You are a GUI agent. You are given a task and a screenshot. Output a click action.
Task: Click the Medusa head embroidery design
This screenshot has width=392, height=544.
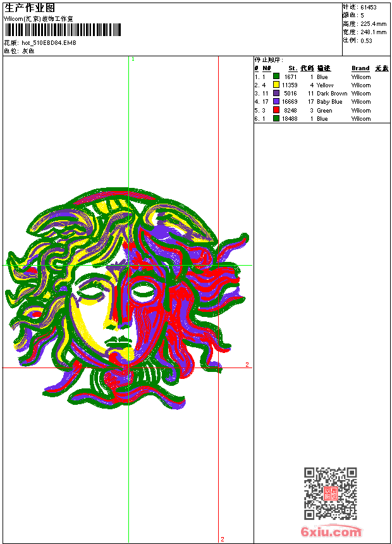click(127, 299)
